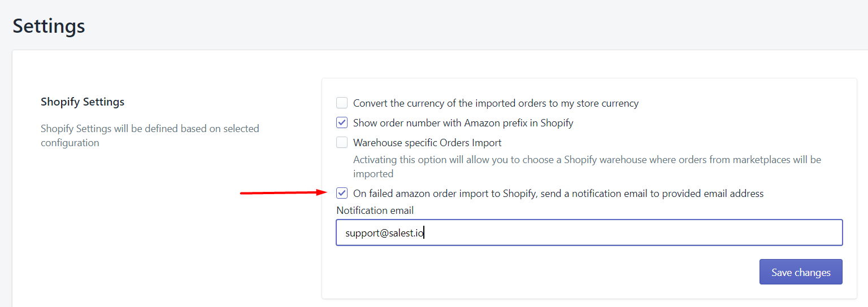Click the Shopify Settings will be defined description
The image size is (868, 307).
tap(150, 135)
